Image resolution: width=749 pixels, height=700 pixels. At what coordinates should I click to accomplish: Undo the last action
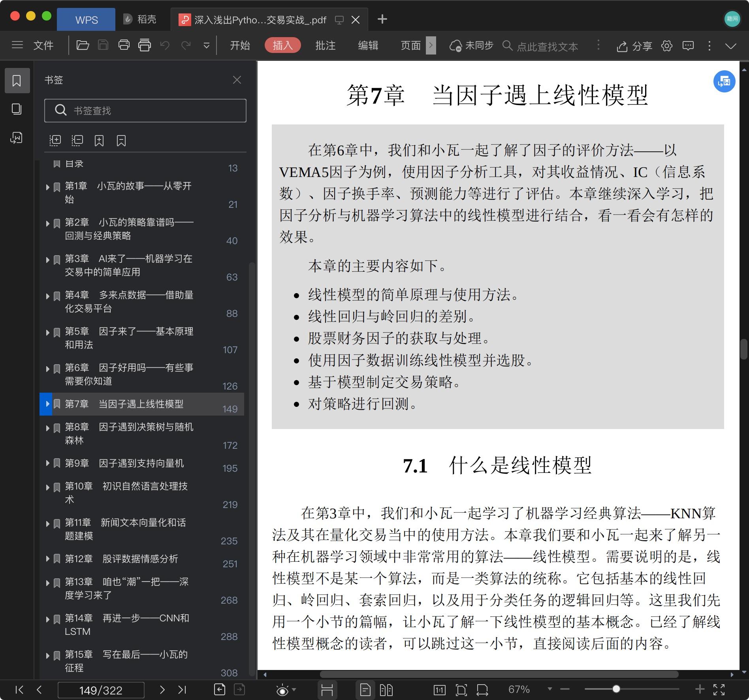tap(165, 45)
